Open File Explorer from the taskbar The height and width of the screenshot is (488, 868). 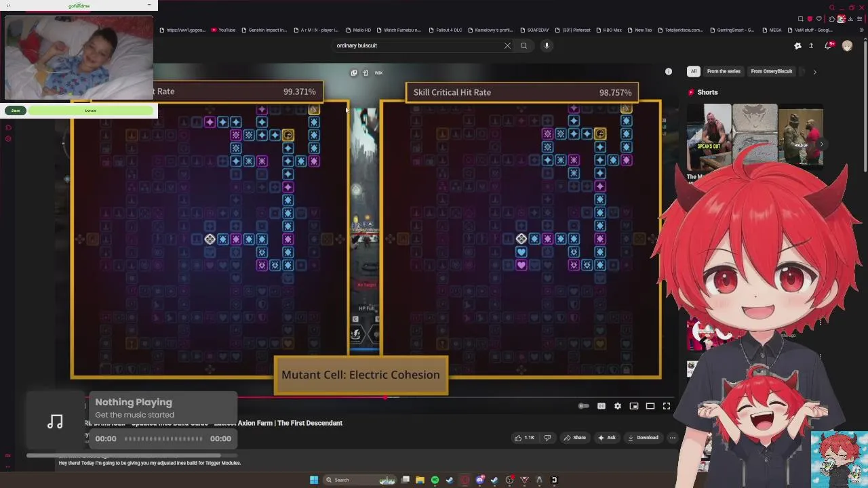point(420,480)
